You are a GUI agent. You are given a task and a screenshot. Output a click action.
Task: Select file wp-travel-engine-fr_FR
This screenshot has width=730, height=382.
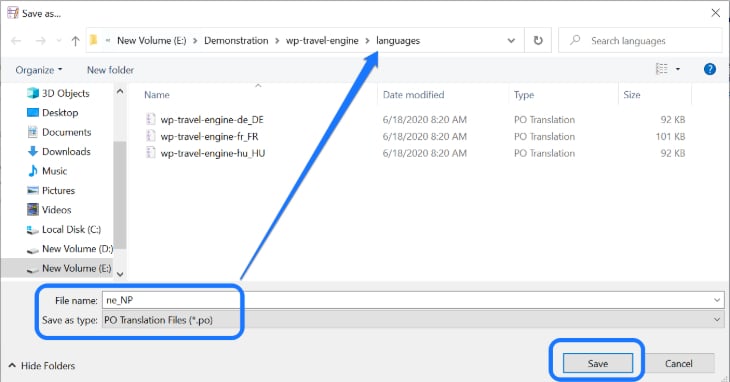209,136
